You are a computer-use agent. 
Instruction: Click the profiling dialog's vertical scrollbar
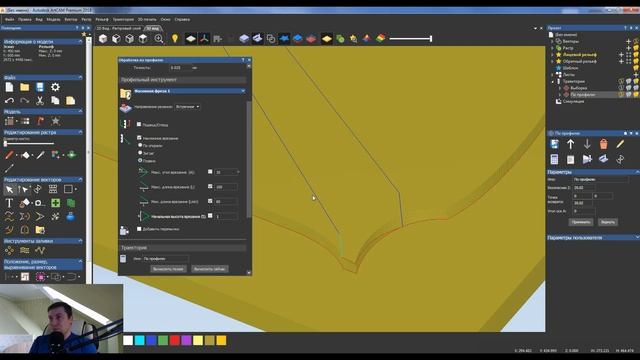pos(249,159)
